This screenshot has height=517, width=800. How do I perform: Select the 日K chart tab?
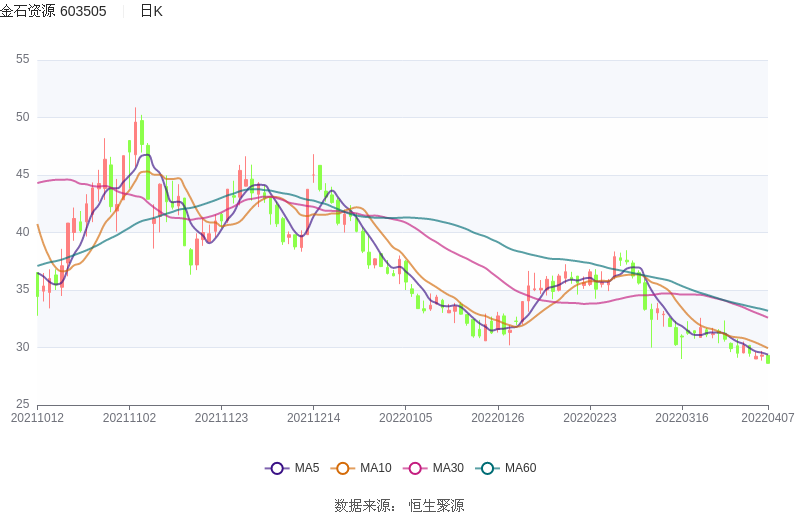coord(151,11)
